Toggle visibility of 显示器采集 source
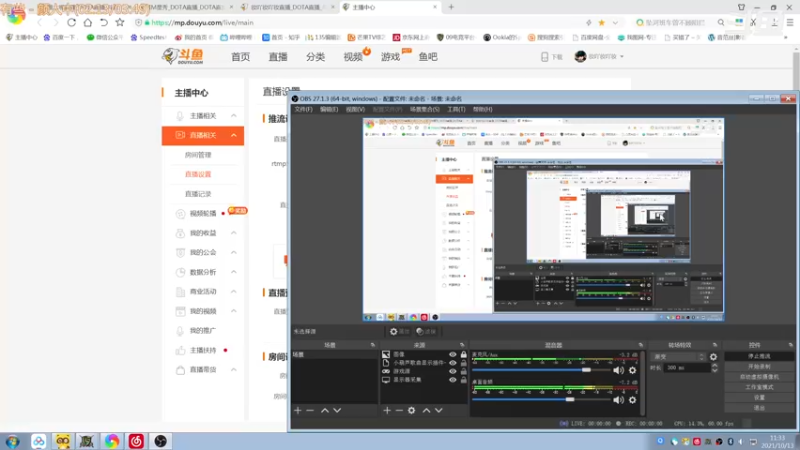Image resolution: width=800 pixels, height=450 pixels. pos(453,380)
